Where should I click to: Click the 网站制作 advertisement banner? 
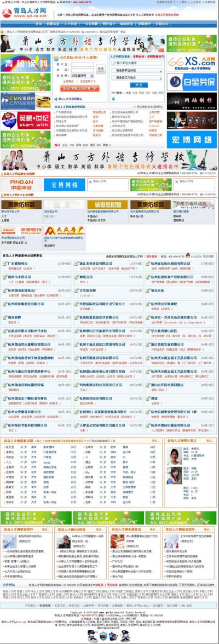pos(192,101)
